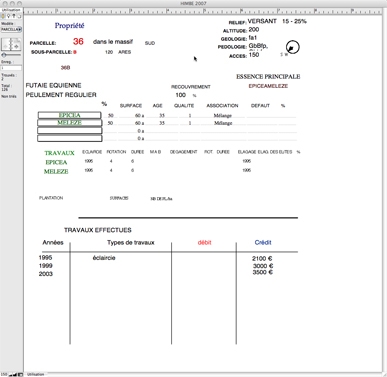The width and height of the screenshot is (387, 377).
Task: Toggle status area panel icon
Action: 20,374
